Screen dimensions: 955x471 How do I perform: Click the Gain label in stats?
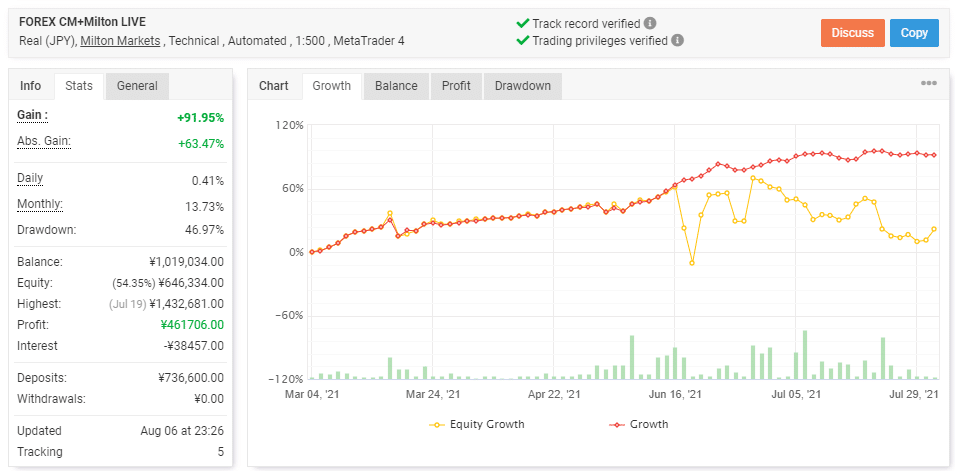coord(32,116)
